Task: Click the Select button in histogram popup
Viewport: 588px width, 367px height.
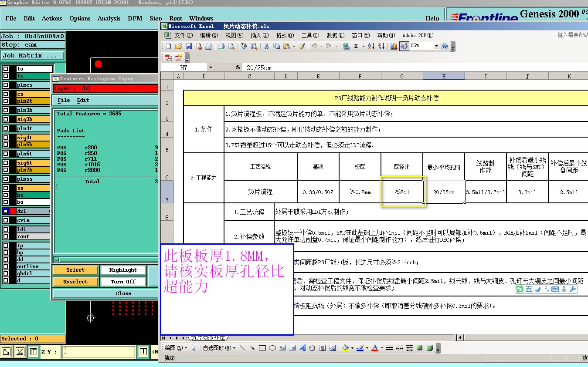Action: pos(75,270)
